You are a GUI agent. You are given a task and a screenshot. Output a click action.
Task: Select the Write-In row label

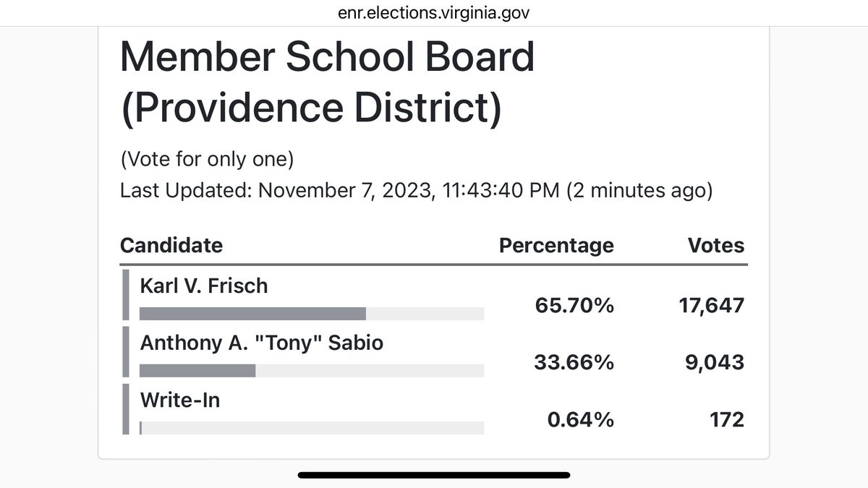[179, 400]
